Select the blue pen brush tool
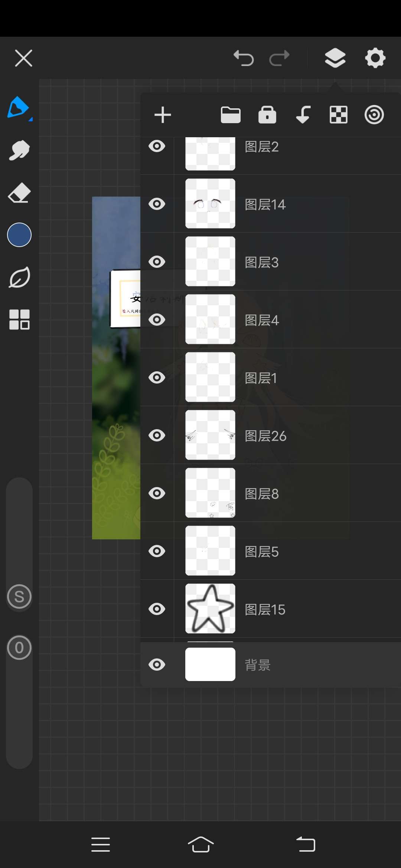401x868 pixels. (x=19, y=108)
